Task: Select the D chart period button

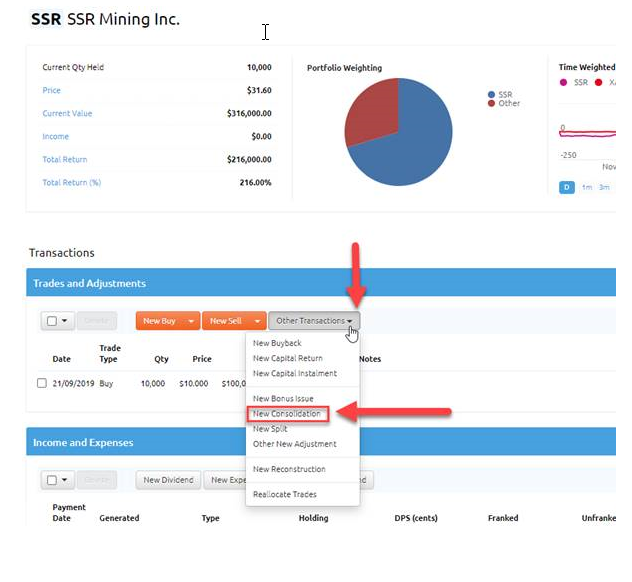Action: click(567, 187)
